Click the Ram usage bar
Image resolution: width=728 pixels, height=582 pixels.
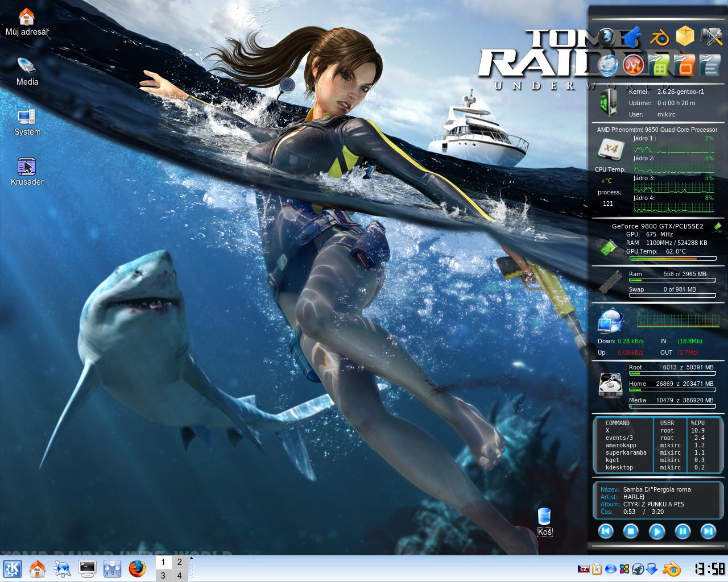pos(672,281)
